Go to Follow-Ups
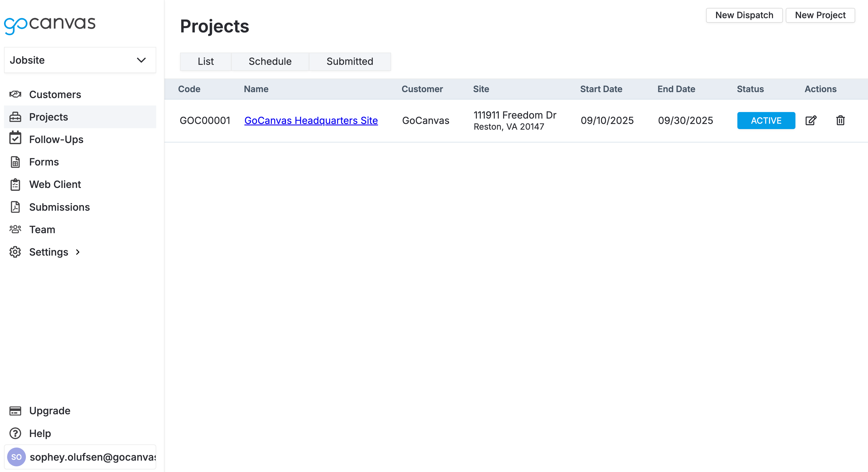 click(x=80, y=139)
